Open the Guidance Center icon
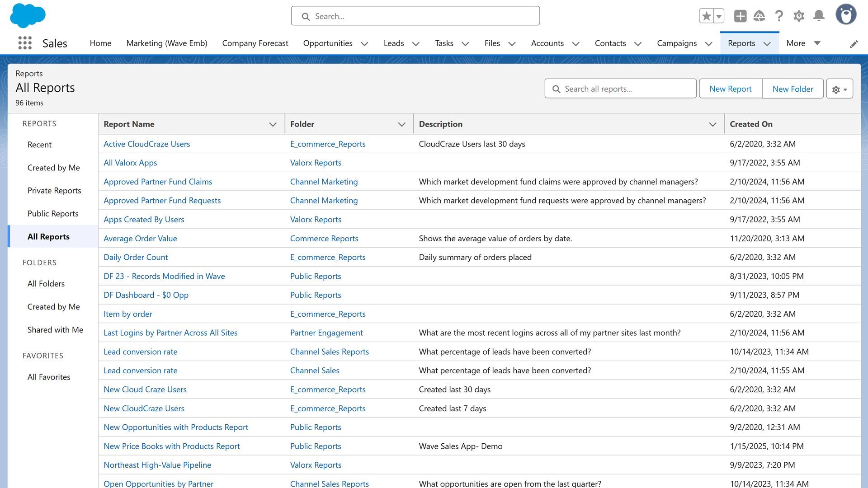The image size is (868, 488). 759,15
